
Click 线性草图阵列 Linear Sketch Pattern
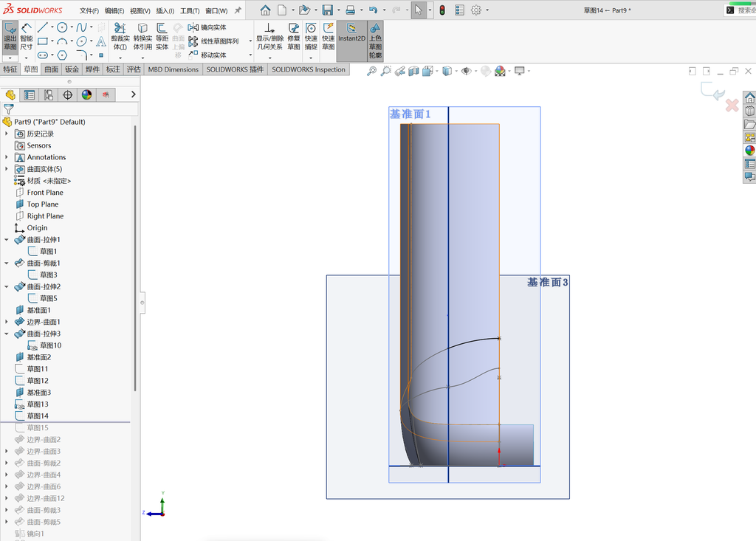[213, 41]
